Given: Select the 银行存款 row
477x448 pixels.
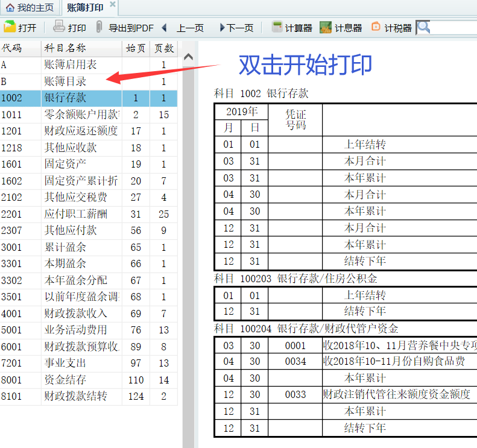Looking at the screenshot, I should [x=89, y=98].
